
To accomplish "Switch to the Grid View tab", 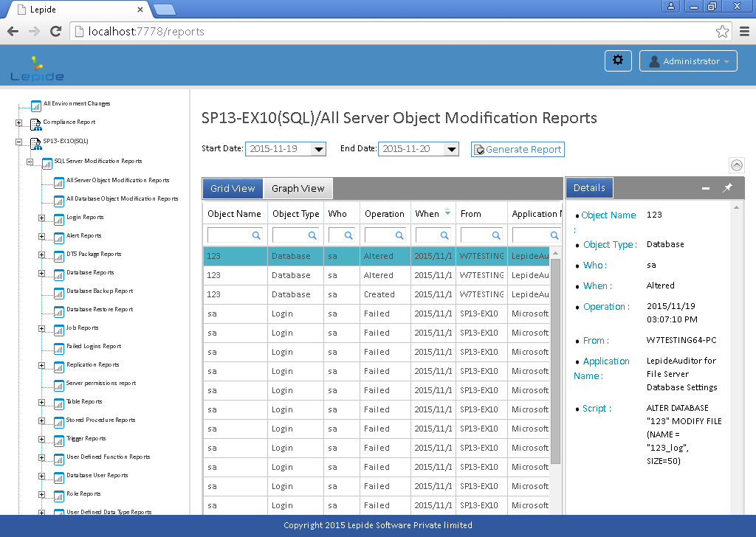I will tap(233, 188).
